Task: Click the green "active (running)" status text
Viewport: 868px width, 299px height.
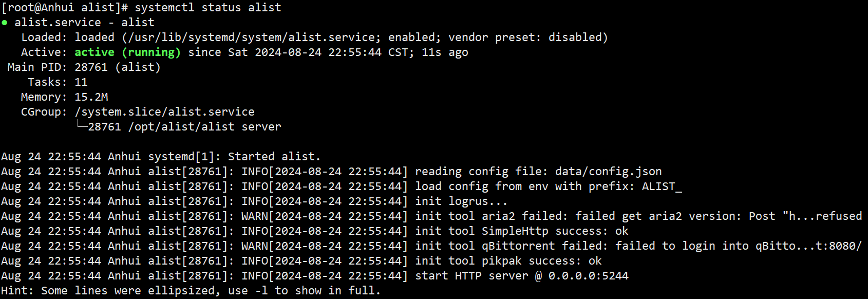Action: (x=127, y=52)
